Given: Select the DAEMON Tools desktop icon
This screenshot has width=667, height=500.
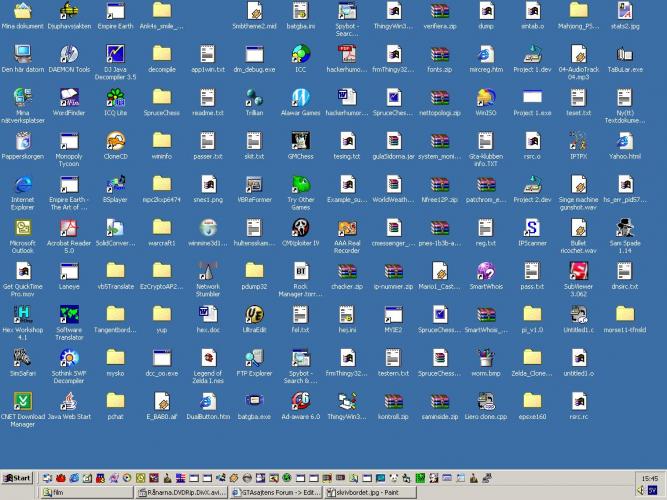Looking at the screenshot, I should (x=69, y=54).
